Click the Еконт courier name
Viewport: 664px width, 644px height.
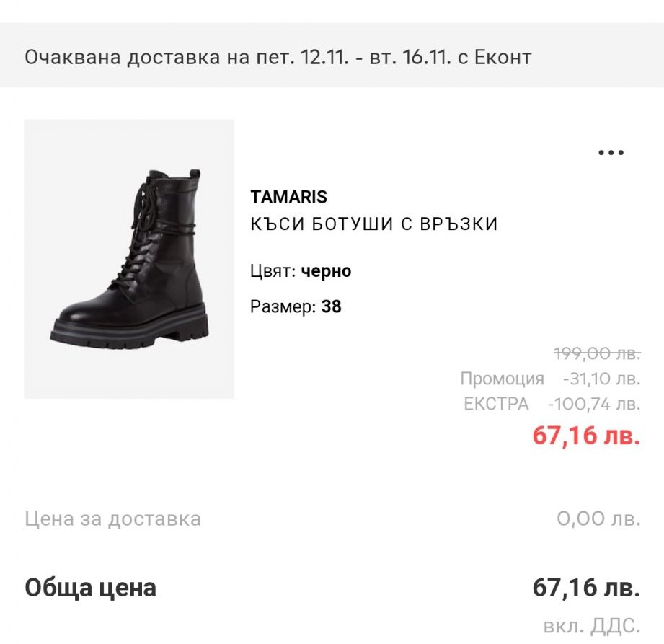pos(503,57)
